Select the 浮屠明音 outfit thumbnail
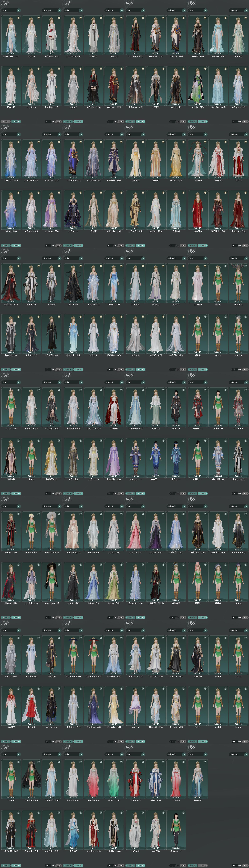Image resolution: width=249 pixels, height=868 pixels. pyautogui.click(x=94, y=35)
